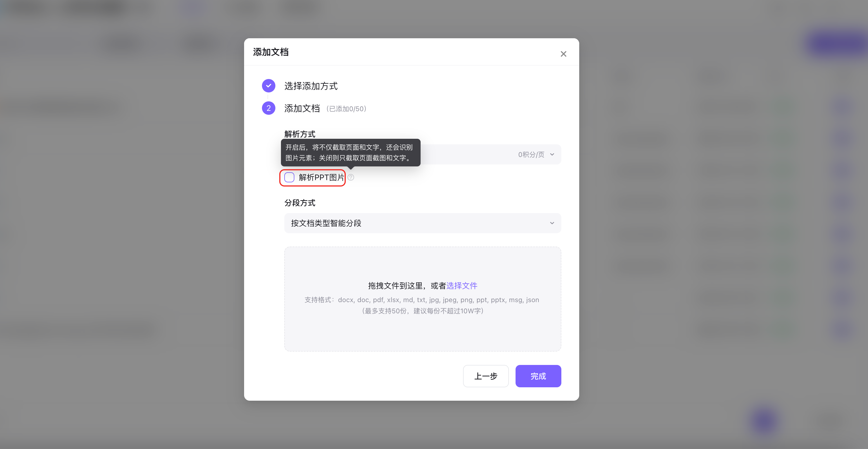Click the chevron of the 分段方式 selector

pos(552,223)
